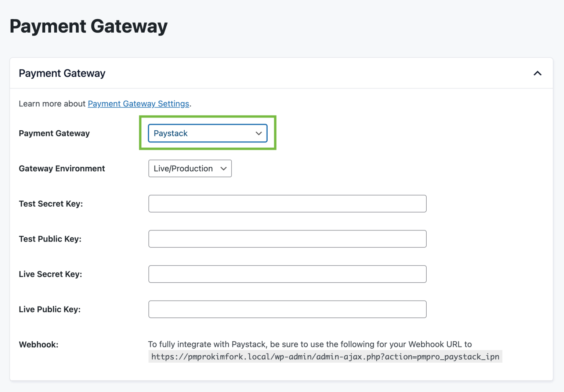Focus the Test Public Key input box
564x392 pixels.
(x=287, y=239)
